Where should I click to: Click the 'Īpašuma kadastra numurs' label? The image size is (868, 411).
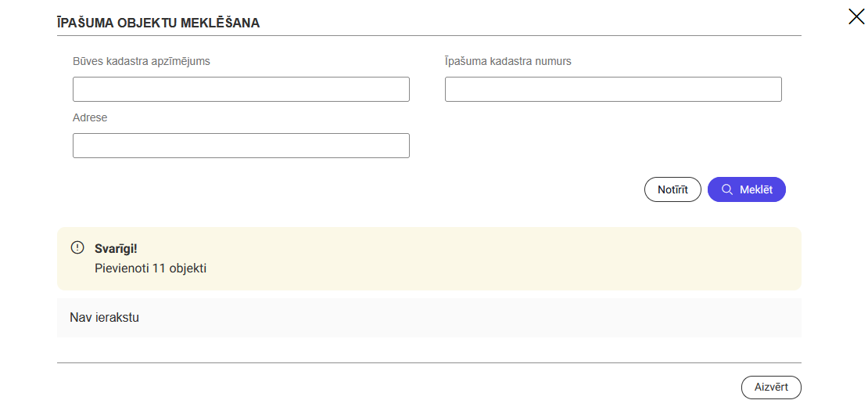[508, 61]
